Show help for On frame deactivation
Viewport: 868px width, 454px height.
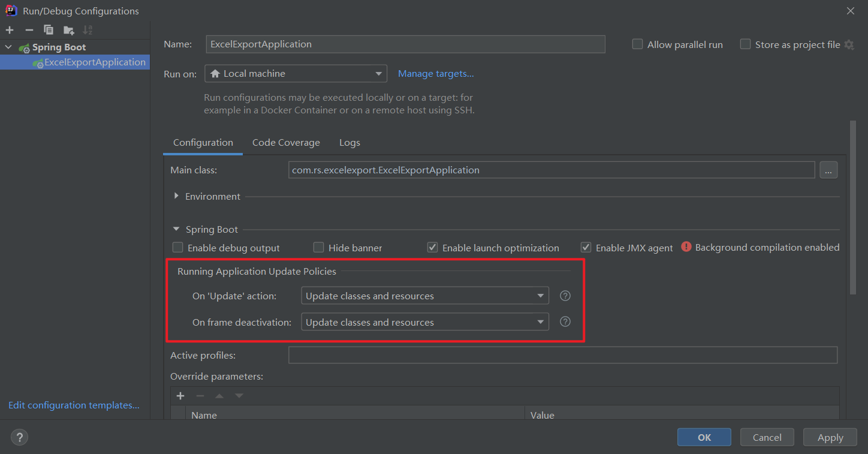[565, 322]
